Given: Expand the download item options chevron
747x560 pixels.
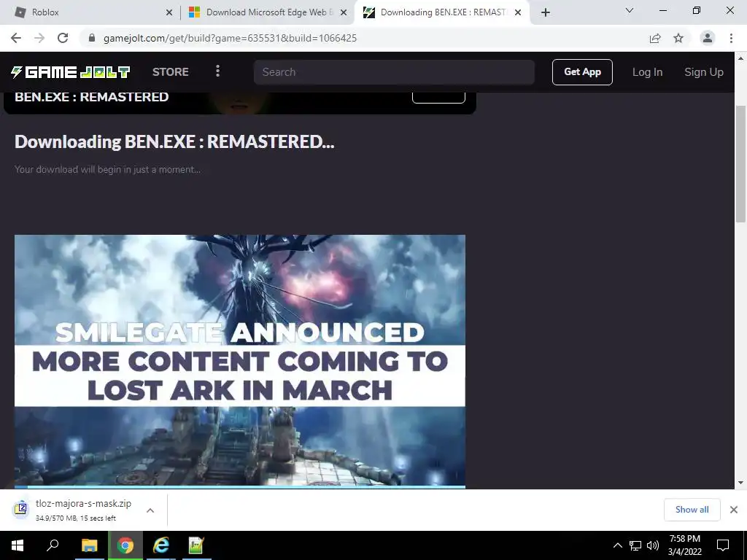Looking at the screenshot, I should tap(150, 510).
